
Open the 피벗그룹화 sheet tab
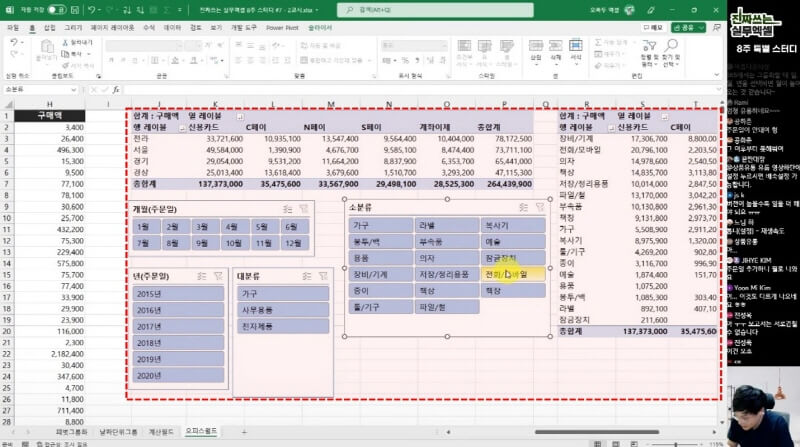coord(71,432)
